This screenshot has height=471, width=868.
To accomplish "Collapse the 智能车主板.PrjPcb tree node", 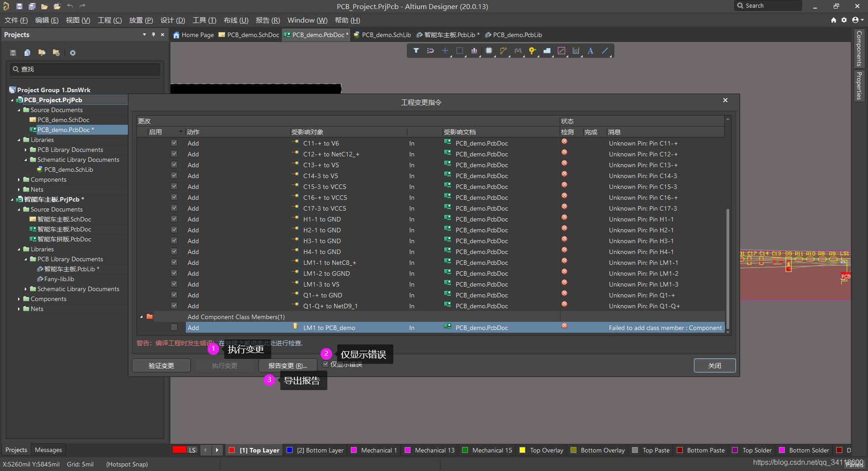I will (x=12, y=199).
